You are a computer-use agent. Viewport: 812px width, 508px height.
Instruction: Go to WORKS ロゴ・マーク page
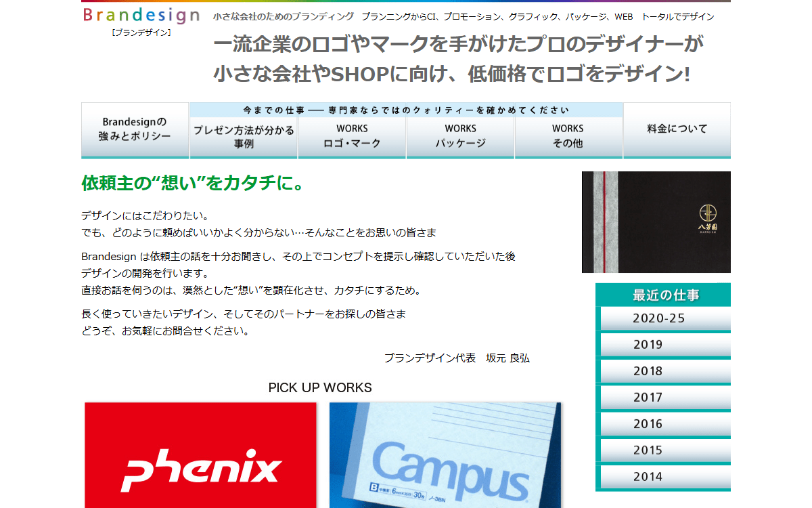[352, 137]
